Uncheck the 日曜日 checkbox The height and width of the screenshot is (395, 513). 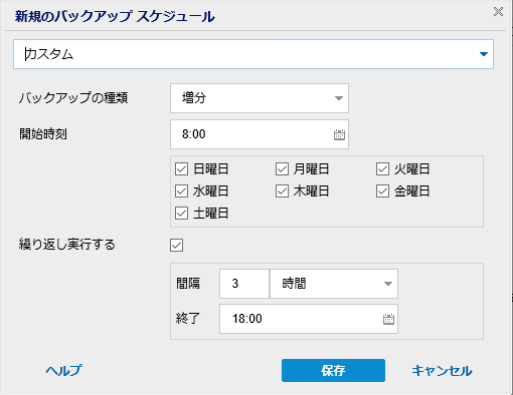[182, 169]
